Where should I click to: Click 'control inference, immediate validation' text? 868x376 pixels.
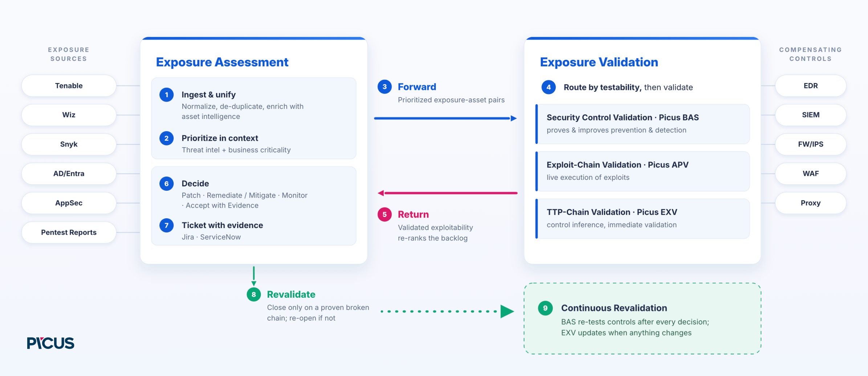tap(612, 224)
